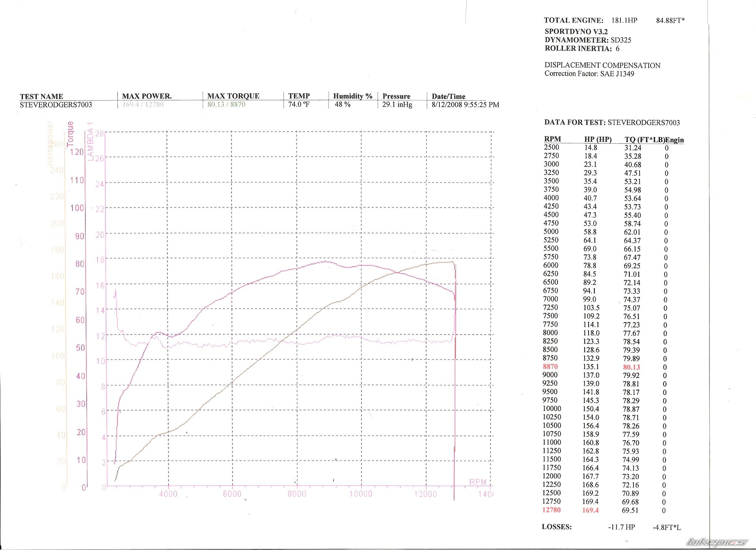Click the red 12780 RPM table row

coord(551,510)
